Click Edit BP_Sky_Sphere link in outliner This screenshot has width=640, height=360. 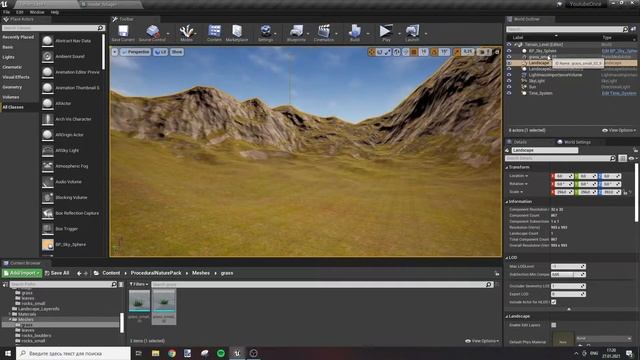[619, 51]
